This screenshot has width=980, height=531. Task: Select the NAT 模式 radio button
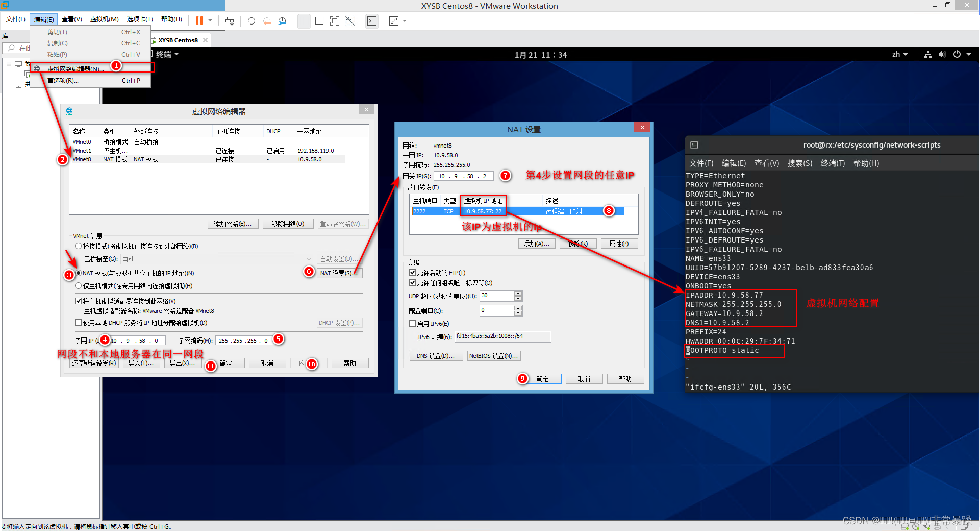[x=79, y=273]
